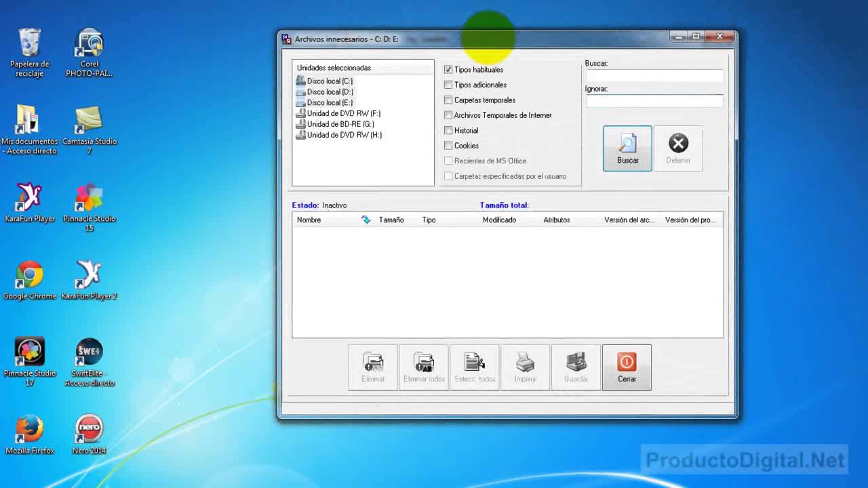Launch Camtasia Studio 7 shortcut
Screen dimensions: 868x488
pos(89,130)
